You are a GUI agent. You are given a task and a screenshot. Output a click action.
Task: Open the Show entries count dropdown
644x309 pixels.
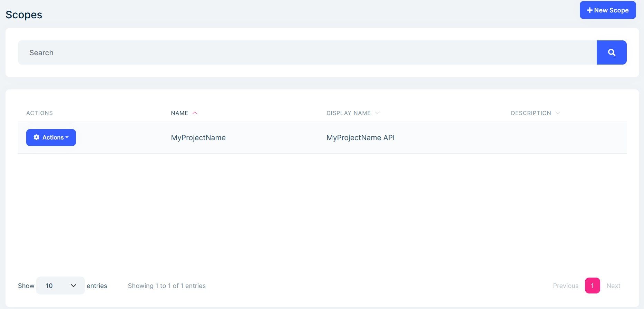pyautogui.click(x=60, y=286)
